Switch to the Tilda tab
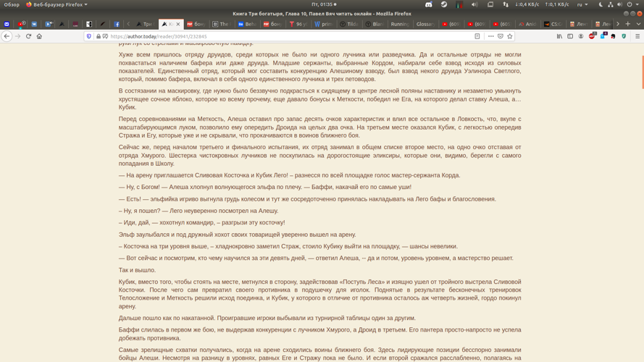Viewport: 644px width, 362px height. pyautogui.click(x=350, y=24)
